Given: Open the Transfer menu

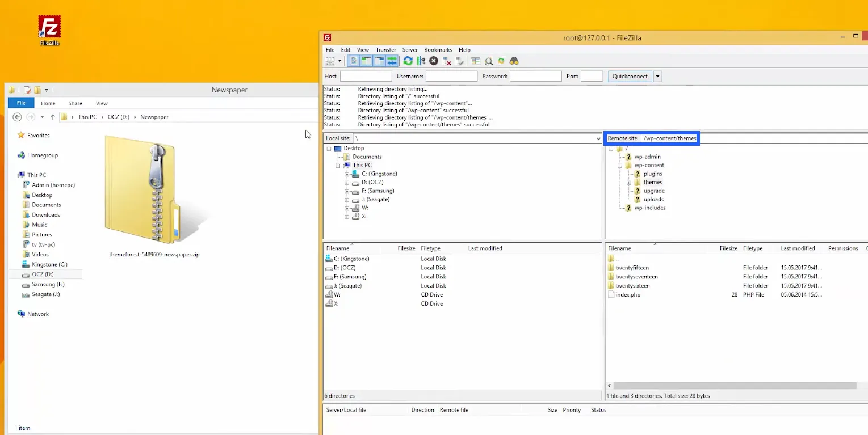Looking at the screenshot, I should point(385,50).
